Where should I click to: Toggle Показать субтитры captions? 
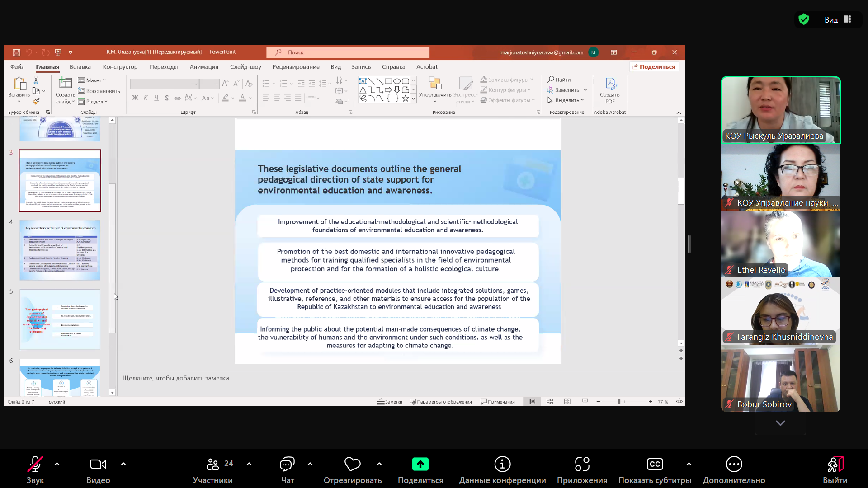(x=655, y=470)
